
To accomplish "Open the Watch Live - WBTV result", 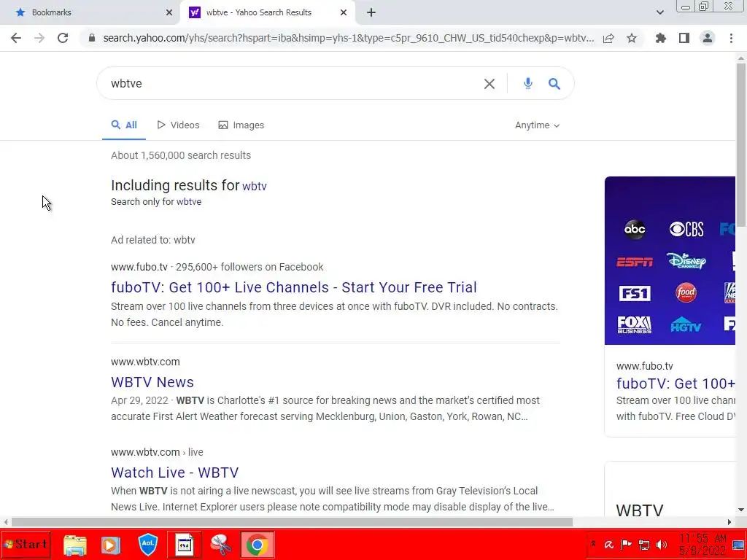I will [174, 472].
